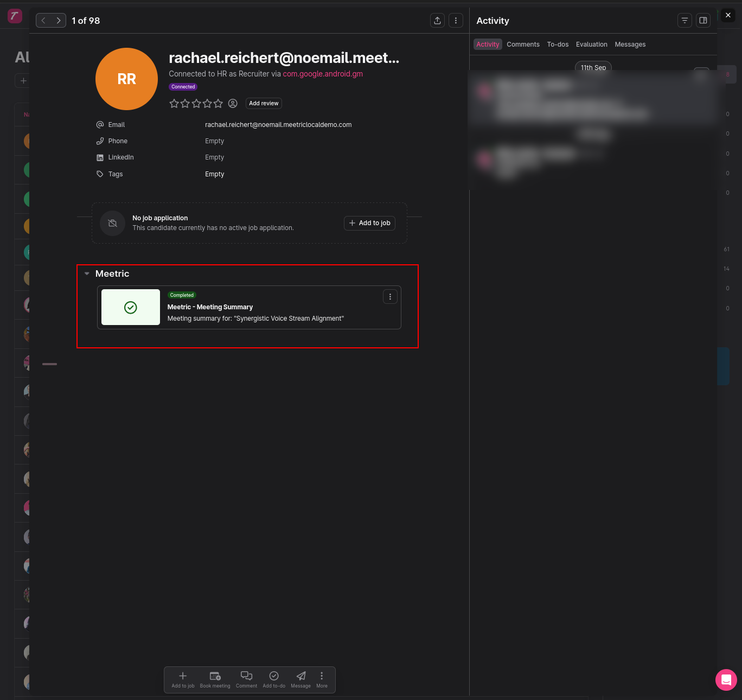Screen dimensions: 742x700
Task: Switch to the Evaluation tab
Action: coord(591,44)
